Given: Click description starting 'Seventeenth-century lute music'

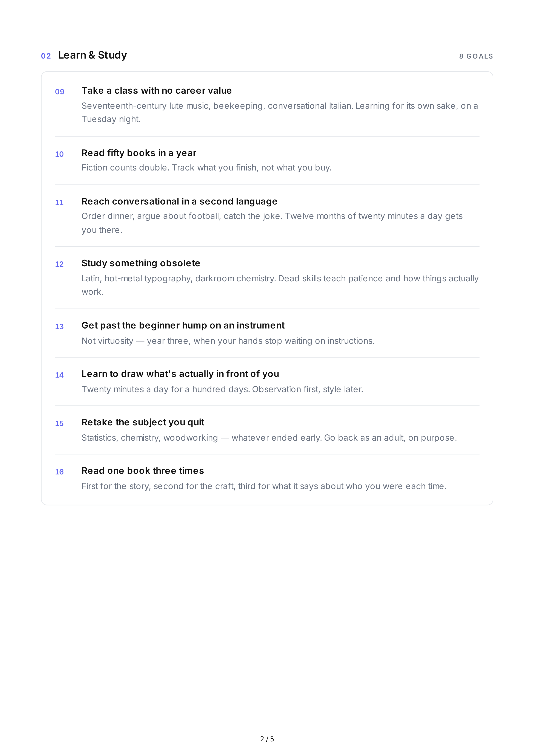Looking at the screenshot, I should pos(280,113).
